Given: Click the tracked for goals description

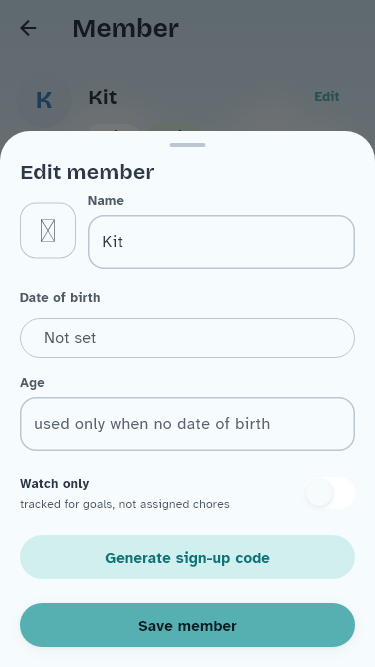Looking at the screenshot, I should pyautogui.click(x=125, y=505).
